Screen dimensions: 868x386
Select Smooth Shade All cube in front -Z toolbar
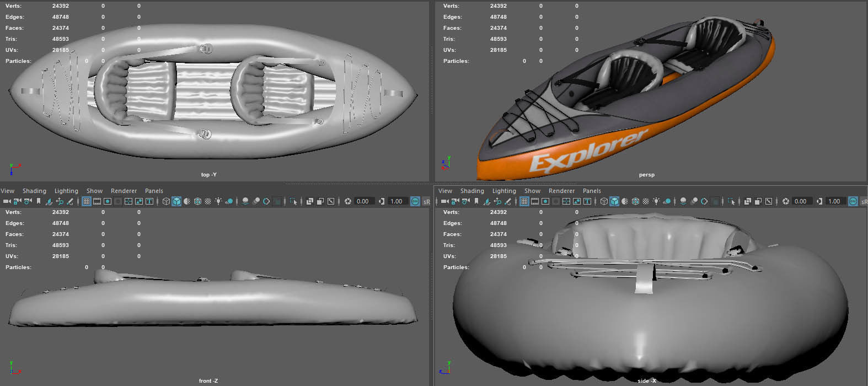176,201
